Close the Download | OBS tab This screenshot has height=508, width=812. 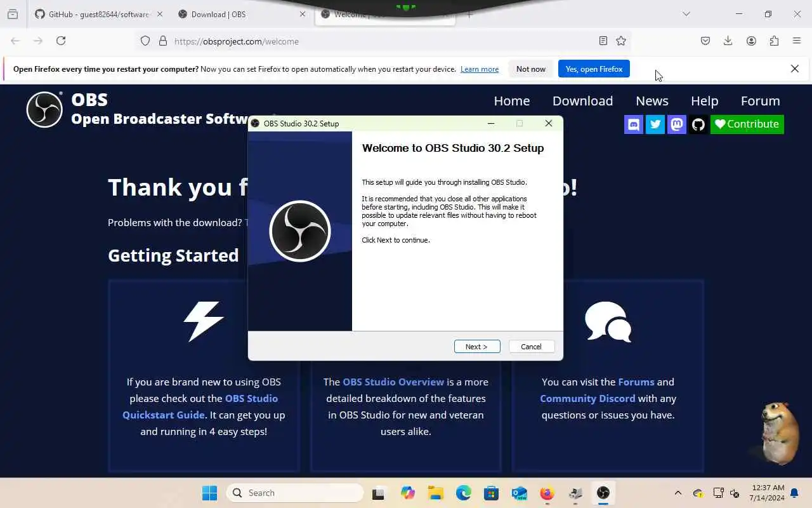click(303, 14)
